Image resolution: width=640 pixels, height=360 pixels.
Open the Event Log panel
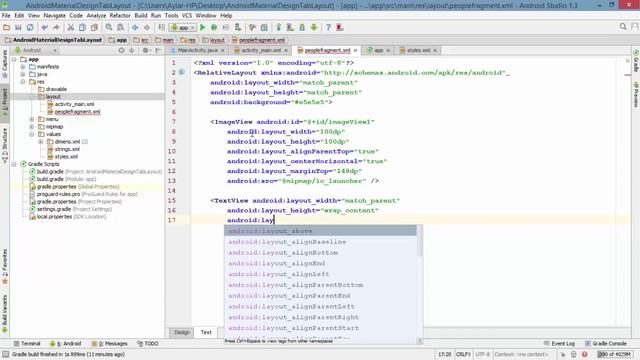tap(560, 344)
